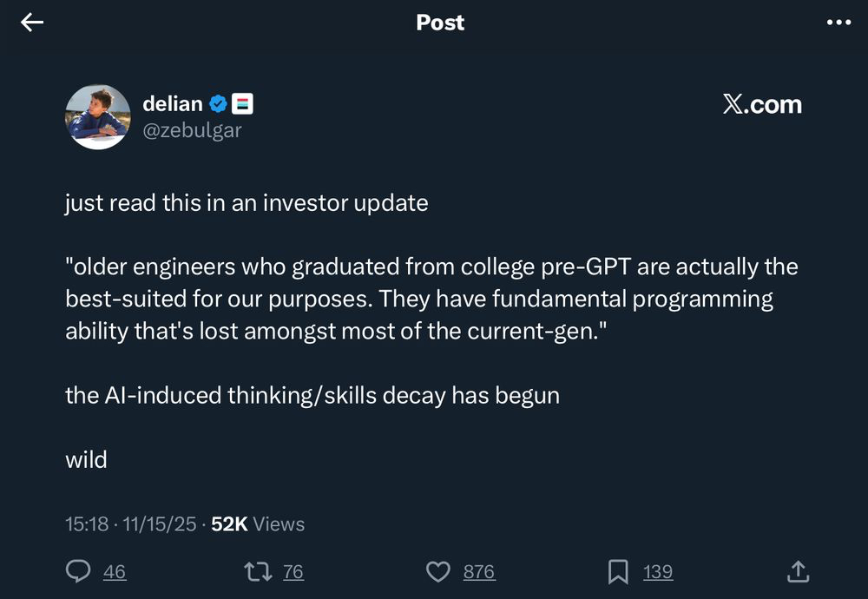View the 46 replies count
Image resolution: width=868 pixels, height=599 pixels.
tap(115, 571)
